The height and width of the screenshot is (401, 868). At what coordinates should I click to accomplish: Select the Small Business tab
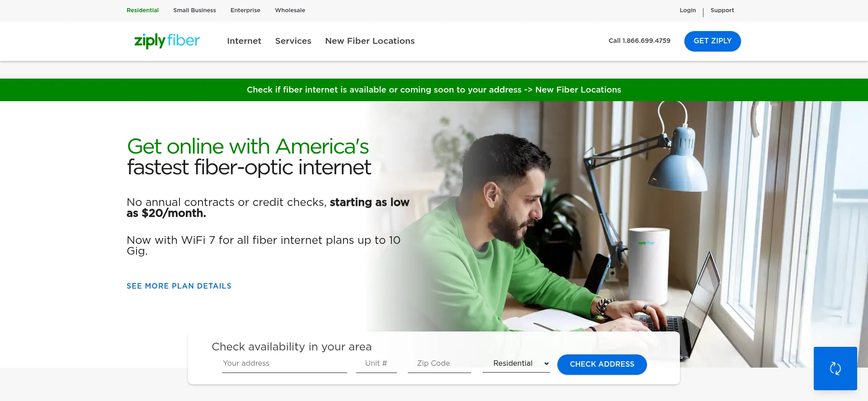click(x=194, y=10)
